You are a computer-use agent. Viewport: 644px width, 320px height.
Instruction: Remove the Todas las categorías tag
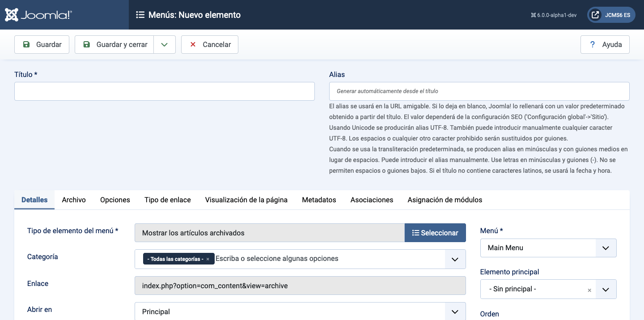pyautogui.click(x=208, y=259)
